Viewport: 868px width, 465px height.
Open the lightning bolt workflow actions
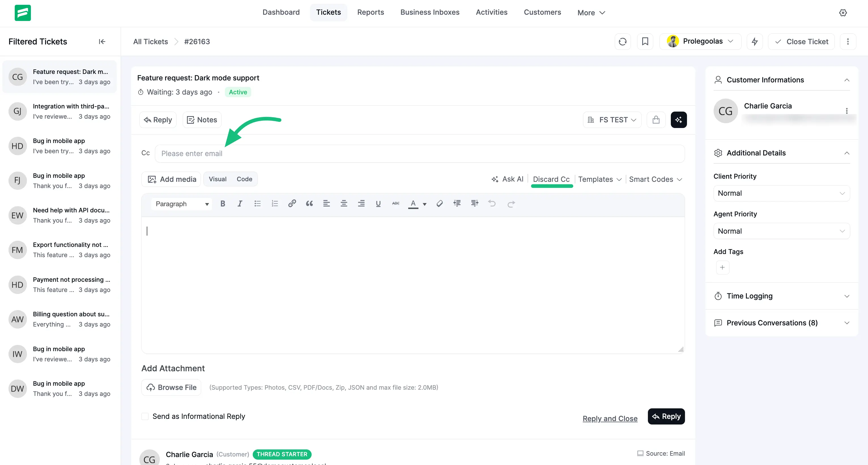754,41
